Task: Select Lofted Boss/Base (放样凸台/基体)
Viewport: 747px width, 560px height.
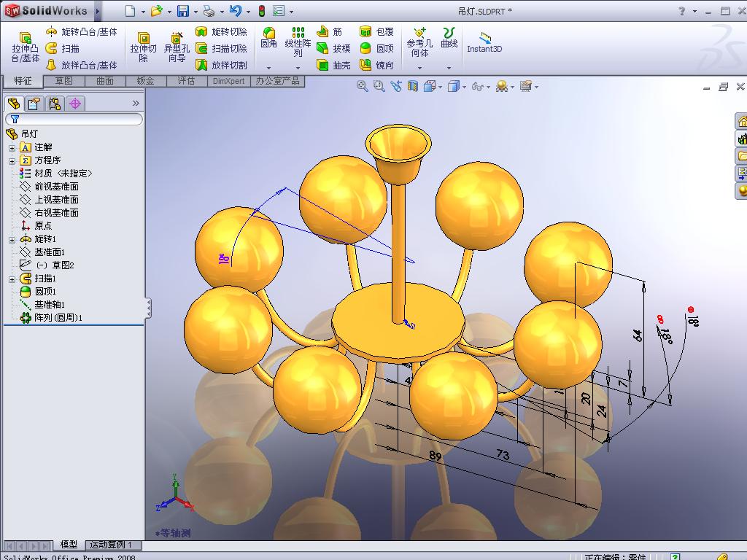Action: pyautogui.click(x=82, y=65)
